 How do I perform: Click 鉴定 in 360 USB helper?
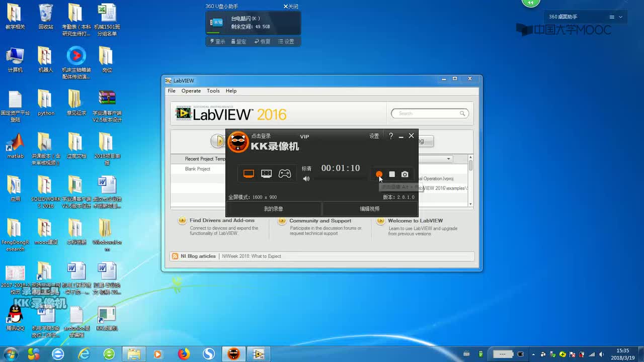click(x=238, y=42)
